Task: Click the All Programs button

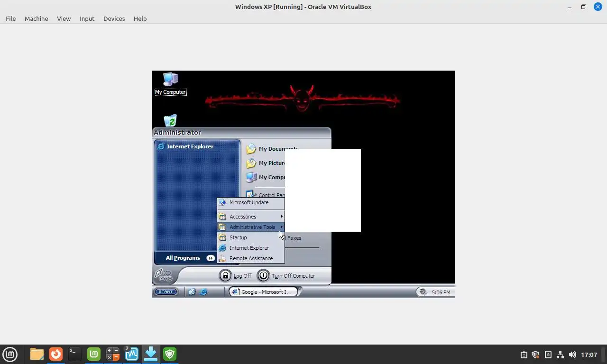Action: click(190, 258)
